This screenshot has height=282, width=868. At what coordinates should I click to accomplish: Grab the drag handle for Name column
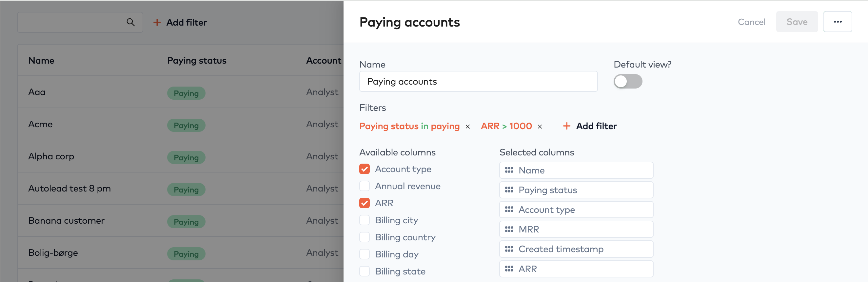[509, 170]
